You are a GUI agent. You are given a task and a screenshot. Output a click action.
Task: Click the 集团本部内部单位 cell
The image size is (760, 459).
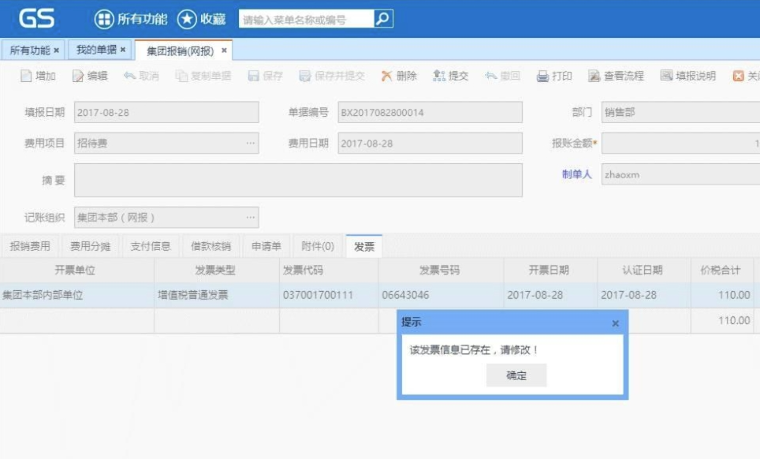point(77,295)
